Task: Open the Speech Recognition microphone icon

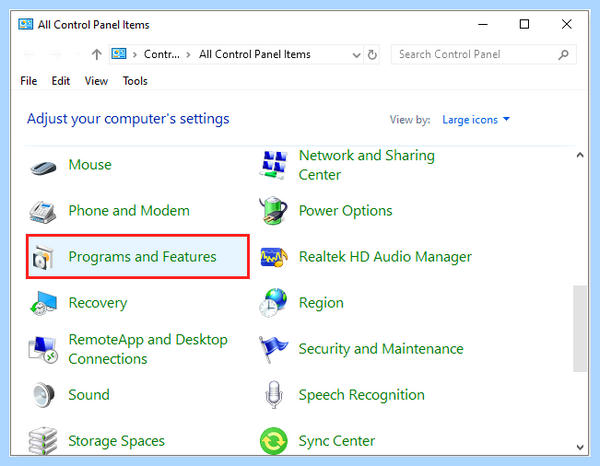Action: (x=274, y=394)
